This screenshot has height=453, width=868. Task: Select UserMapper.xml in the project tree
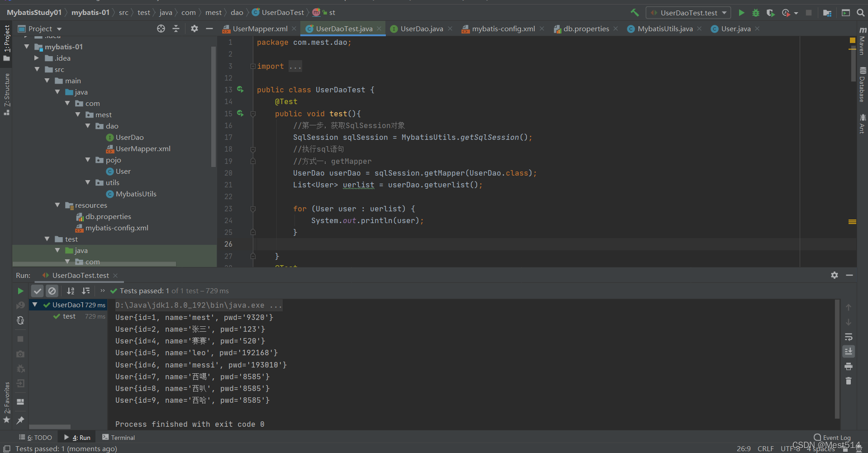tap(143, 148)
